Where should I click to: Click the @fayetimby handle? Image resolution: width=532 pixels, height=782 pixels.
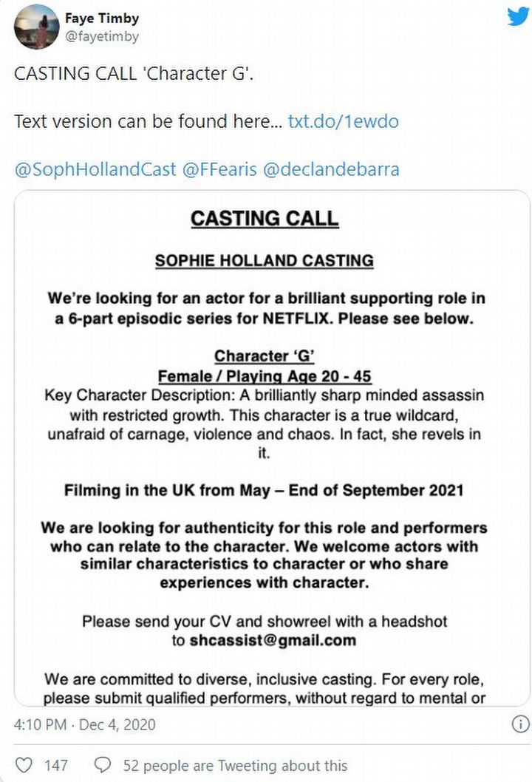coord(103,35)
